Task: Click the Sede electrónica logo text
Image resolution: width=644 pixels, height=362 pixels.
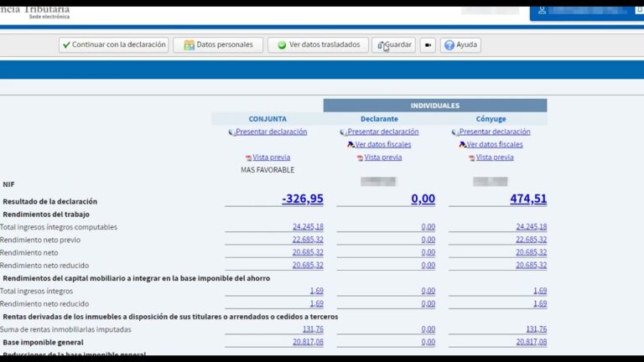Action: point(49,17)
